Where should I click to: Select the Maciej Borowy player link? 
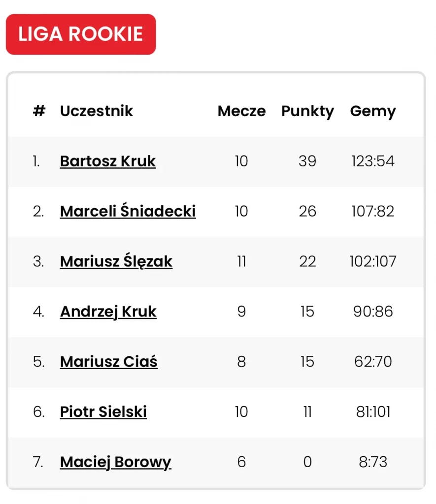pos(115,462)
